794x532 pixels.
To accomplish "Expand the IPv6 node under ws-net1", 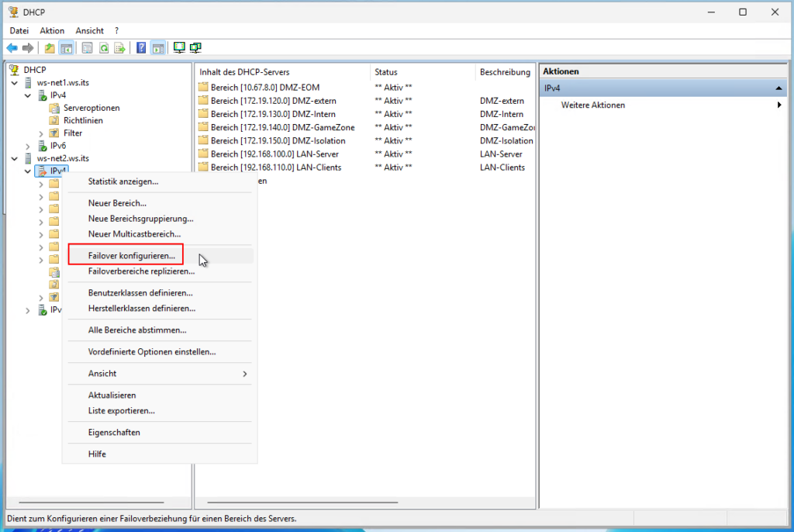I will coord(28,146).
